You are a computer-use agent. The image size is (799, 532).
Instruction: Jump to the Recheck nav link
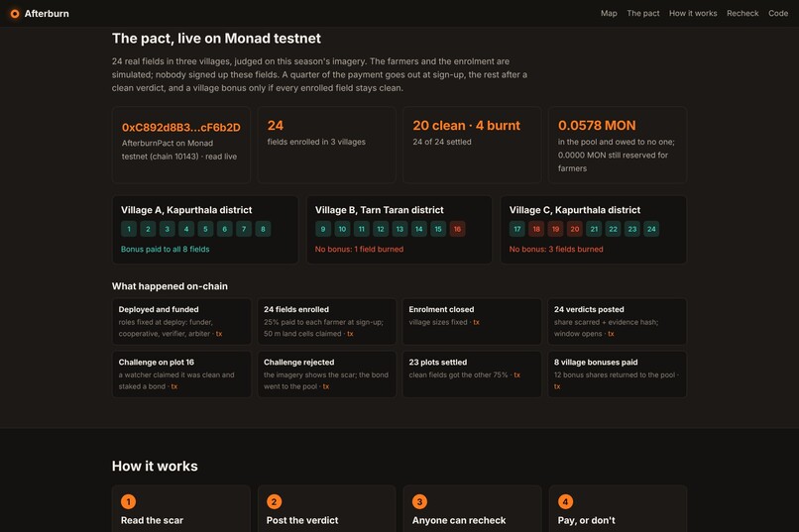tap(742, 13)
